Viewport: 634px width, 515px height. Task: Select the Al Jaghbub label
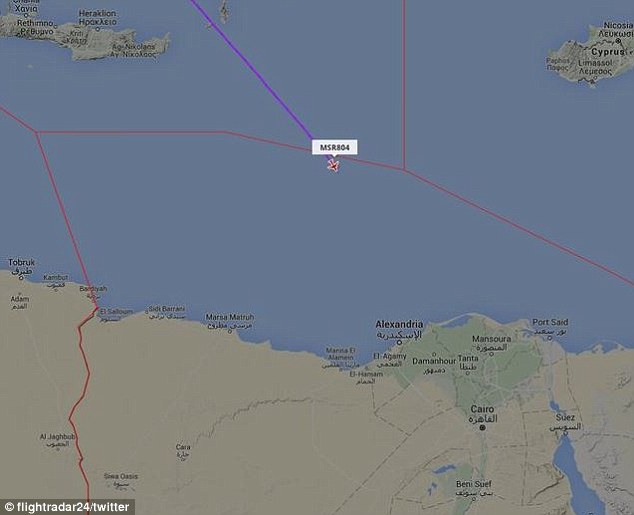(x=57, y=437)
